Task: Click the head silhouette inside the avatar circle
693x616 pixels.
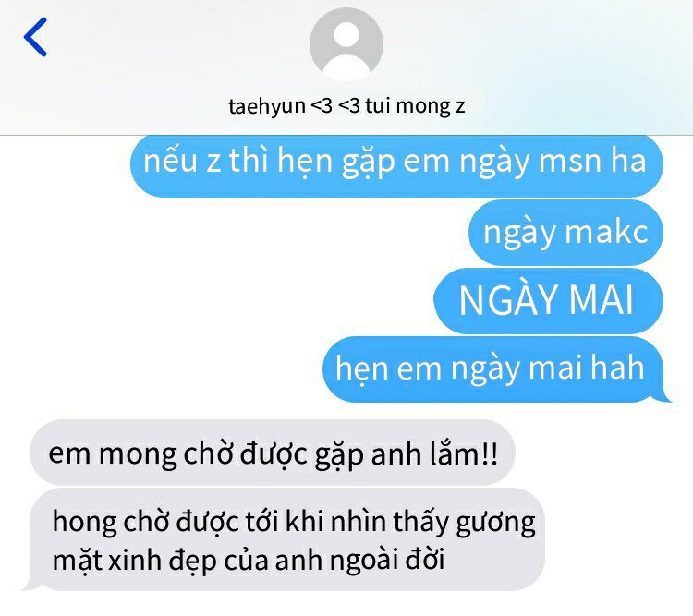Action: tap(346, 34)
